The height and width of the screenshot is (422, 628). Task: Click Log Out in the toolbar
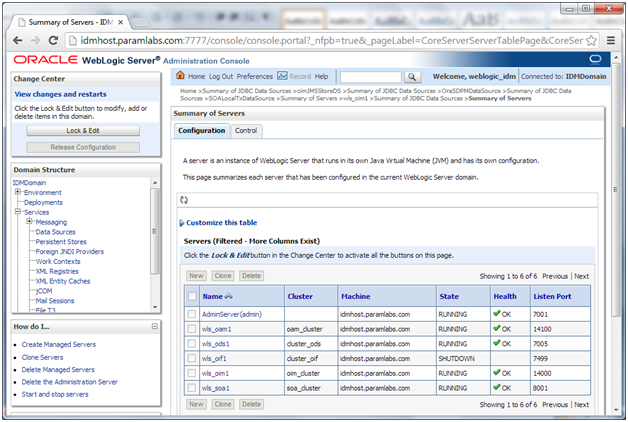tap(221, 76)
